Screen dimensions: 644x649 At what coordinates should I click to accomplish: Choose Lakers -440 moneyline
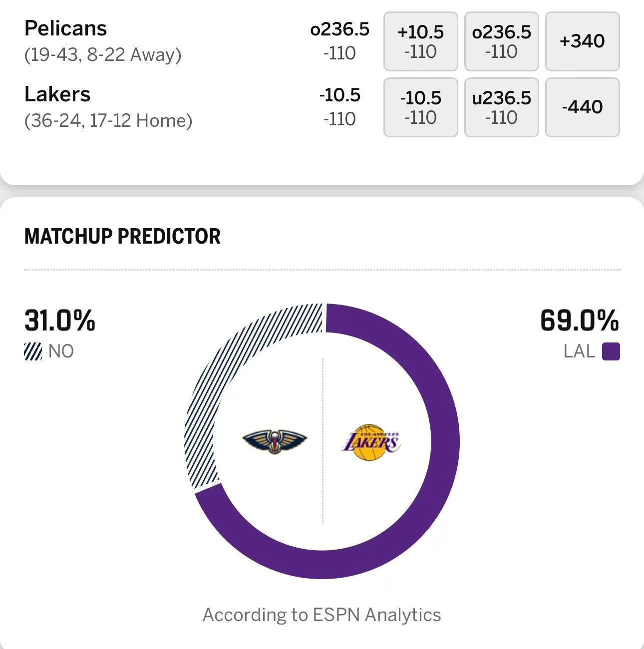pos(582,107)
